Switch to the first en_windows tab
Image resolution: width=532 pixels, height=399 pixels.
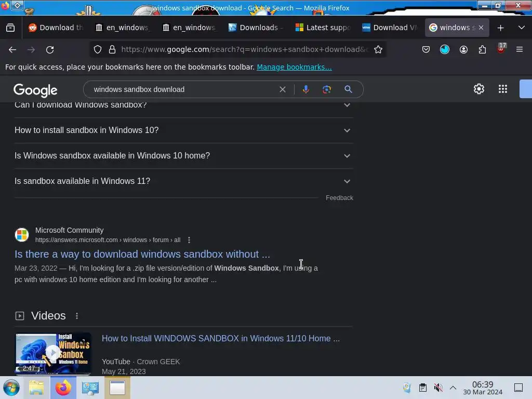(123, 28)
